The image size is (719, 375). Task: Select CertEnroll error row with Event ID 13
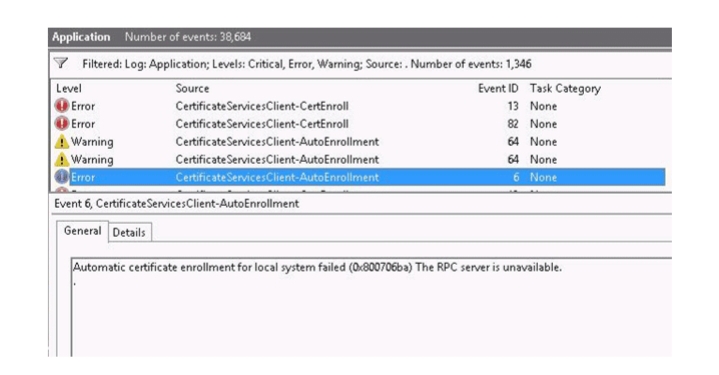tap(359, 106)
